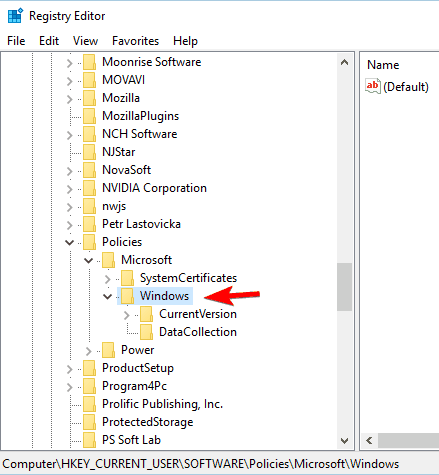Click the ProductSetup folder icon
439x475 pixels.
(x=89, y=368)
